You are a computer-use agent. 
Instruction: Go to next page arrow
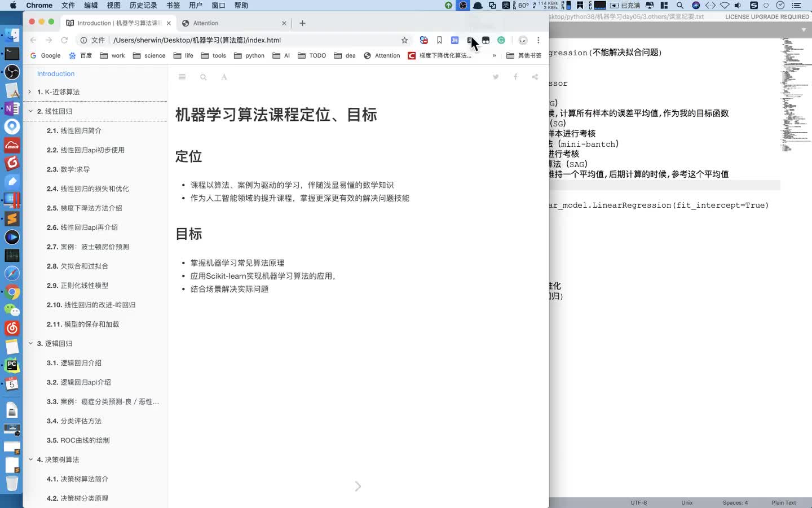pyautogui.click(x=358, y=486)
